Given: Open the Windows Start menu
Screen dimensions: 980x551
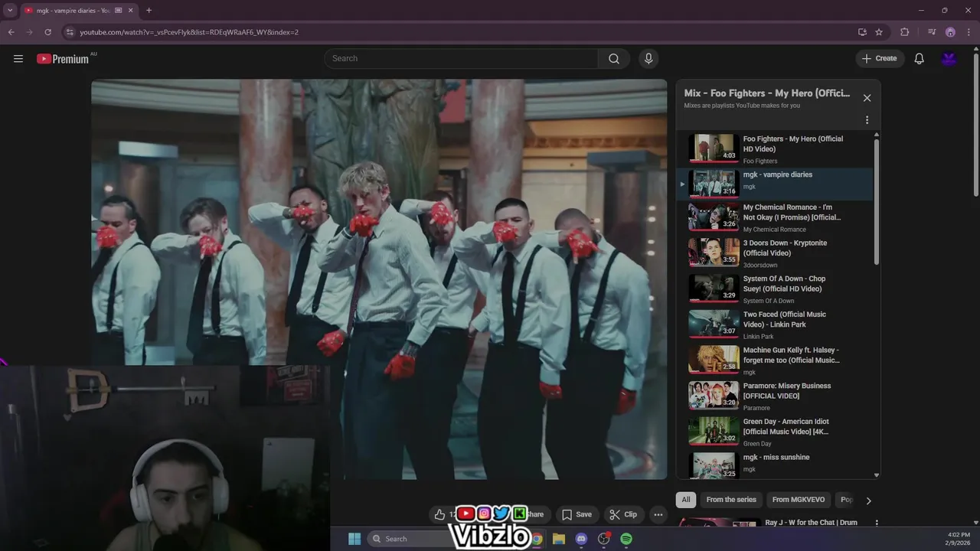Looking at the screenshot, I should pos(354,539).
